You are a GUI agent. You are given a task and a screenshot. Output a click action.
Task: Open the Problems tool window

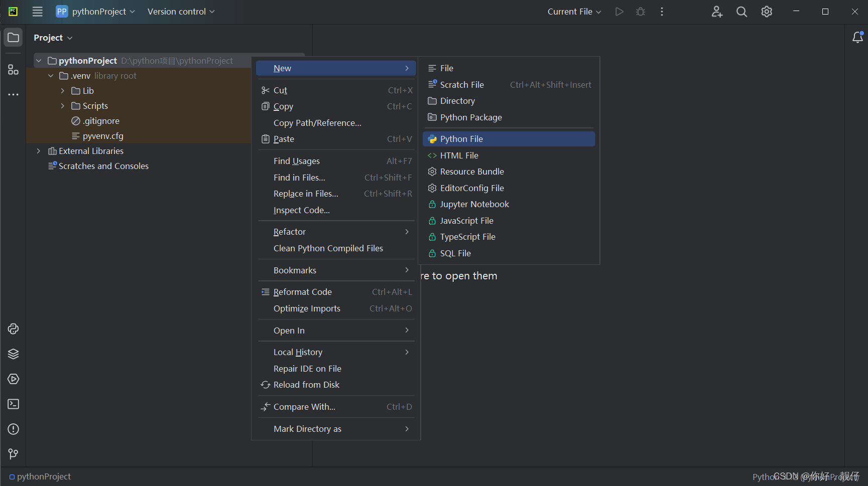tap(13, 429)
